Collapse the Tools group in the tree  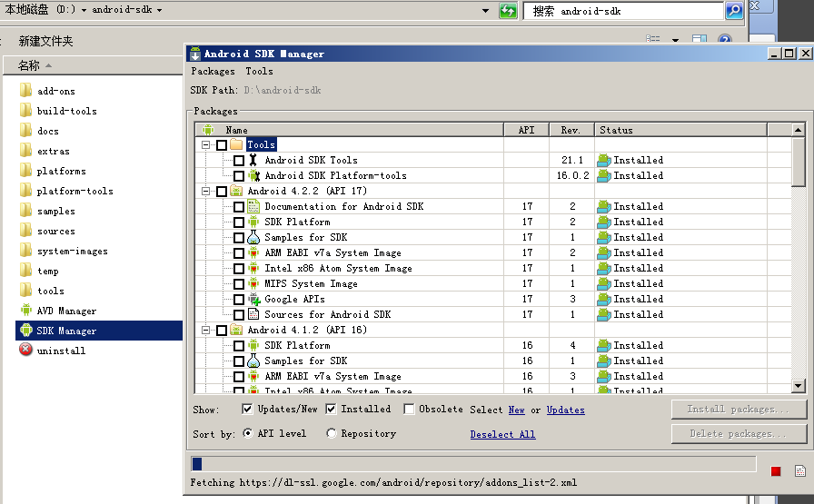pos(206,144)
